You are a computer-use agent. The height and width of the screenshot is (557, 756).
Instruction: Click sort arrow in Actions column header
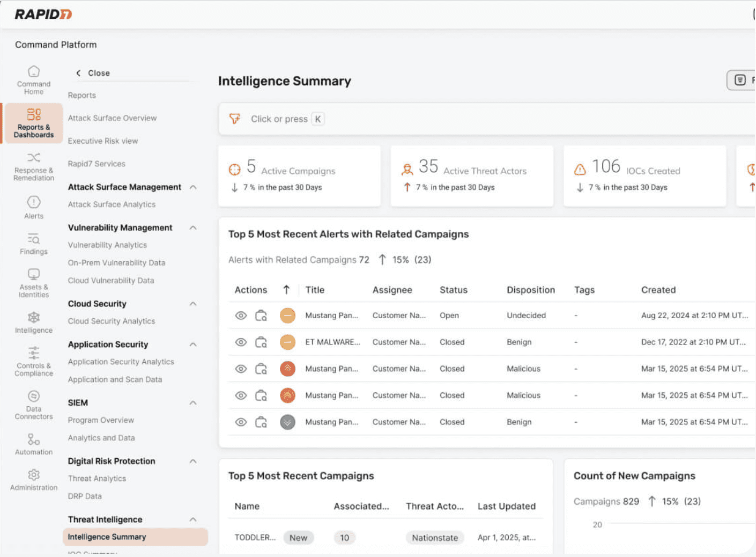coord(286,290)
